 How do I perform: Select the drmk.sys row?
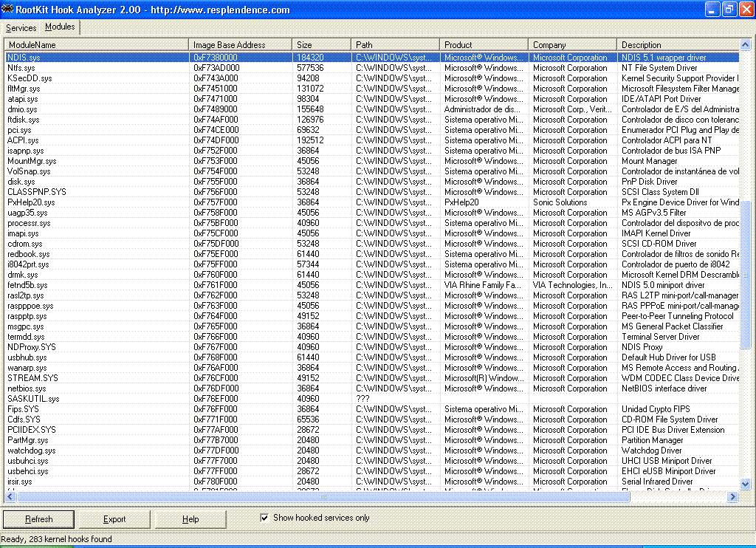point(372,275)
